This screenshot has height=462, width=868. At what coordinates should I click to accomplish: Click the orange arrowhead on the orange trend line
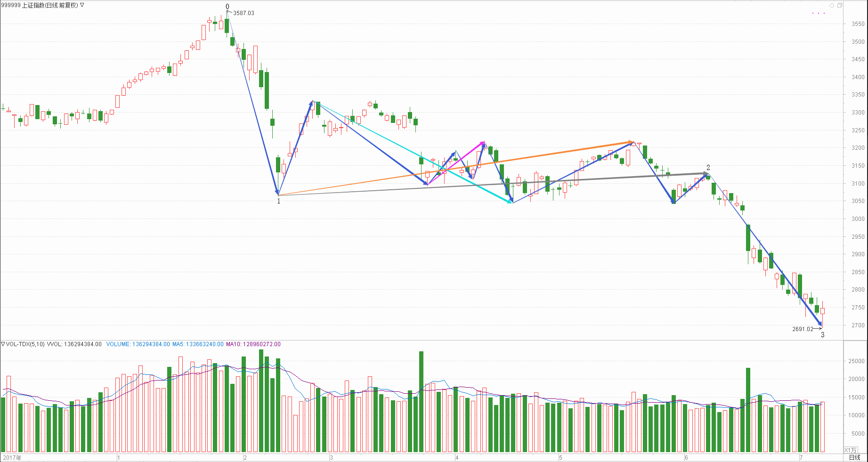click(630, 142)
